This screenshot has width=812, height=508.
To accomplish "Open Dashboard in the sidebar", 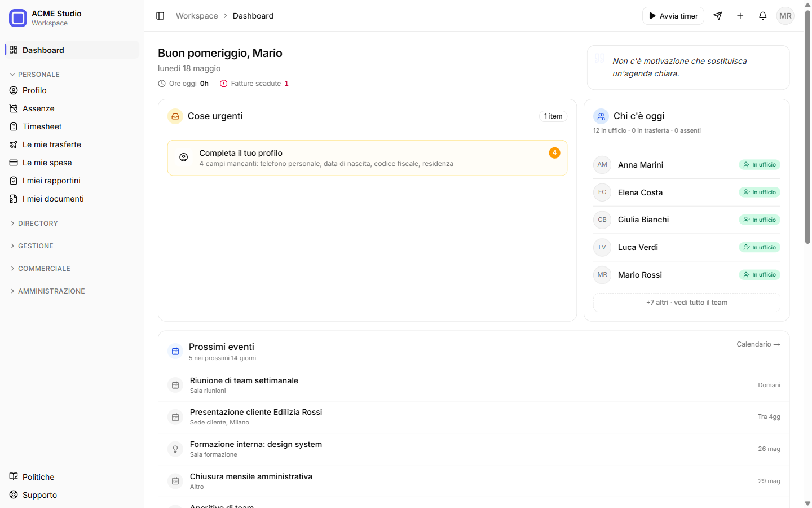I will [72, 50].
